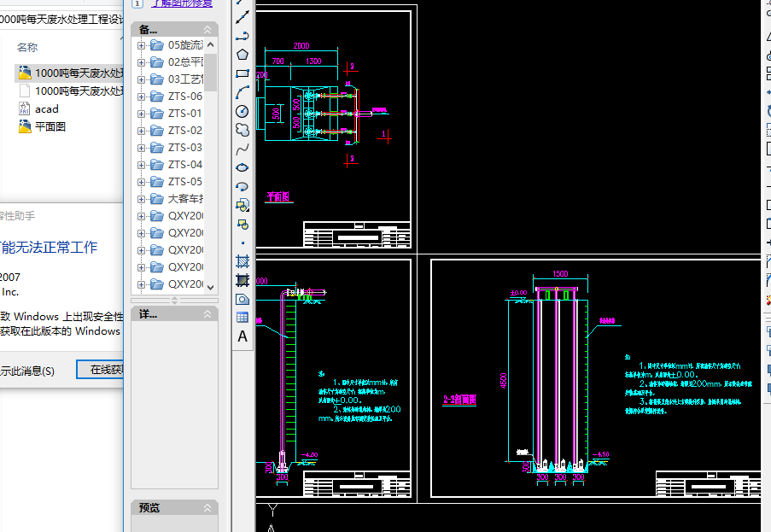The image size is (771, 532).
Task: Click the Insert Block icon
Action: 242,206
